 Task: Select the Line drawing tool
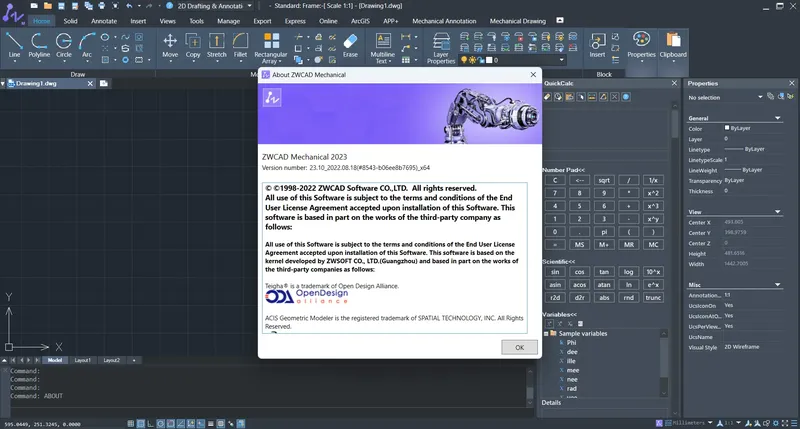pyautogui.click(x=14, y=45)
